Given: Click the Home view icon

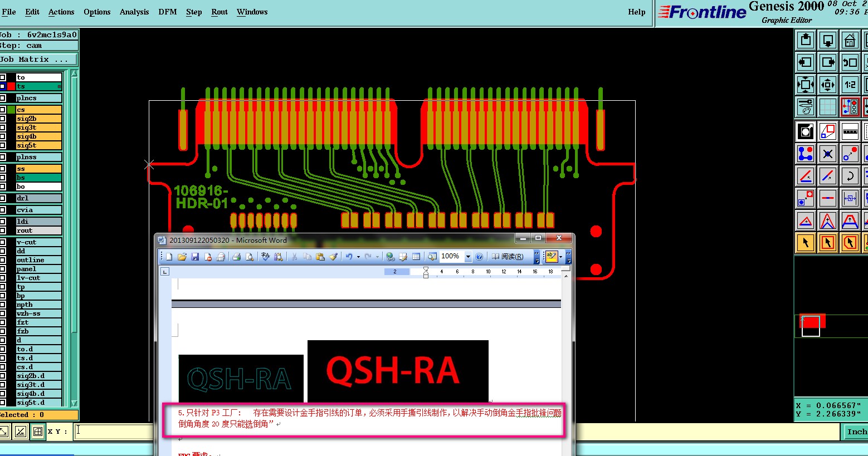Looking at the screenshot, I should click(x=850, y=40).
